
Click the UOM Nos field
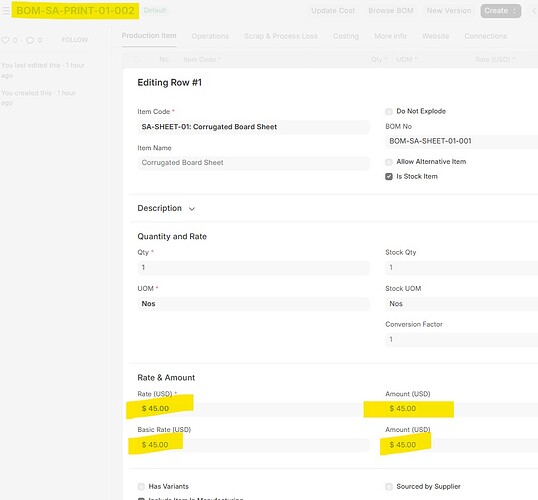click(x=254, y=304)
